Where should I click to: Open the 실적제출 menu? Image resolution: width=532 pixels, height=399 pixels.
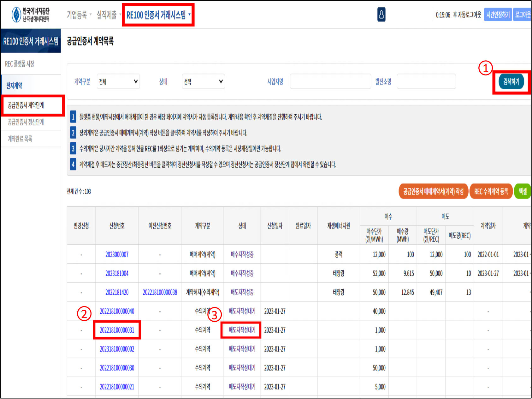[x=108, y=15]
